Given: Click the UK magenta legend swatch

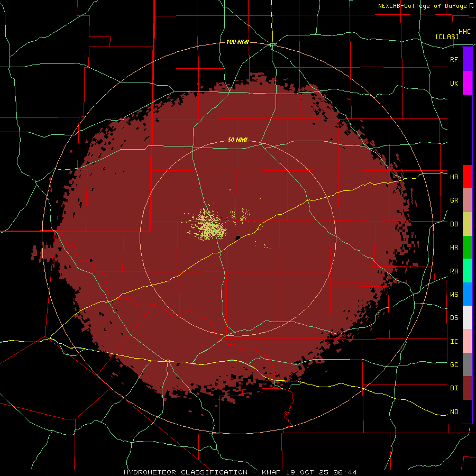Looking at the screenshot, I should click(467, 83).
